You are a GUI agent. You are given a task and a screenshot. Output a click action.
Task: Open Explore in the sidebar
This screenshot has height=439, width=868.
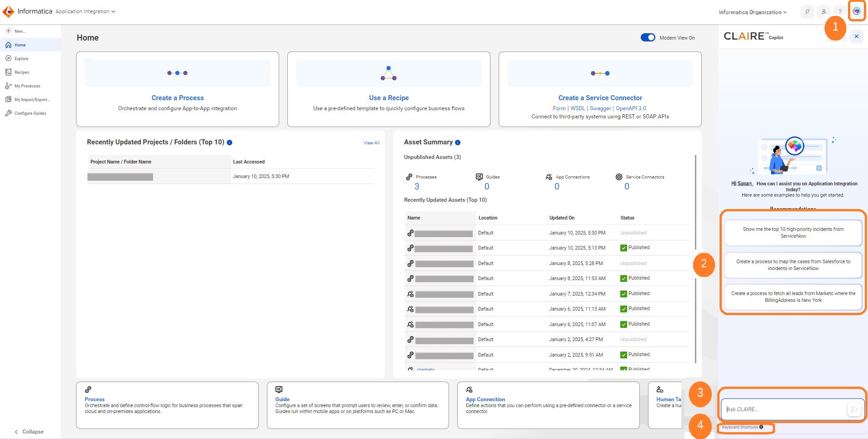[31, 59]
